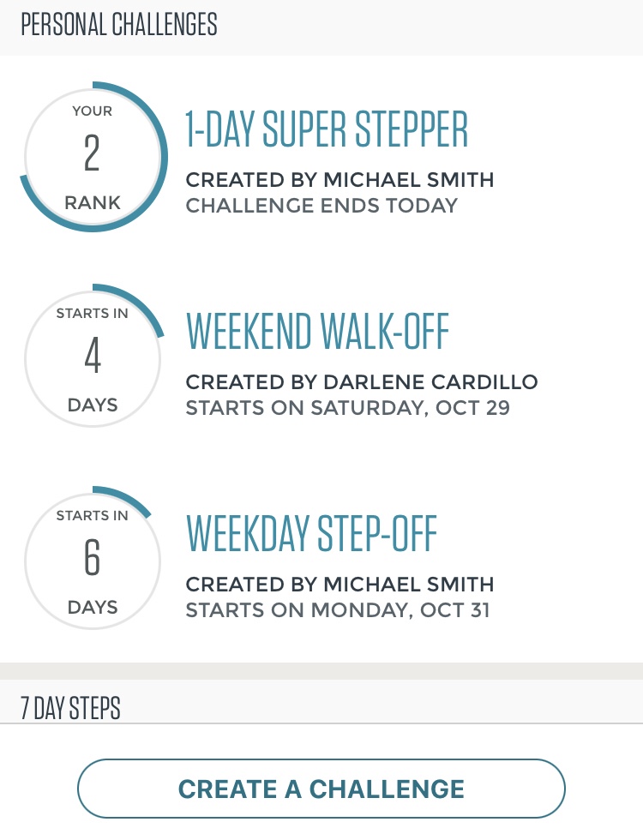Tap the number 6 in countdown circle

tap(93, 559)
